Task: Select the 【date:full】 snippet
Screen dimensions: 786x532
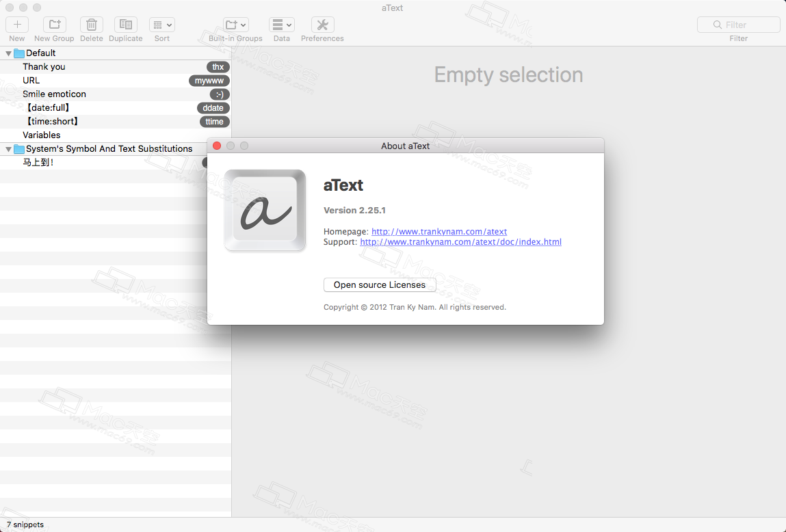Action: coord(116,108)
